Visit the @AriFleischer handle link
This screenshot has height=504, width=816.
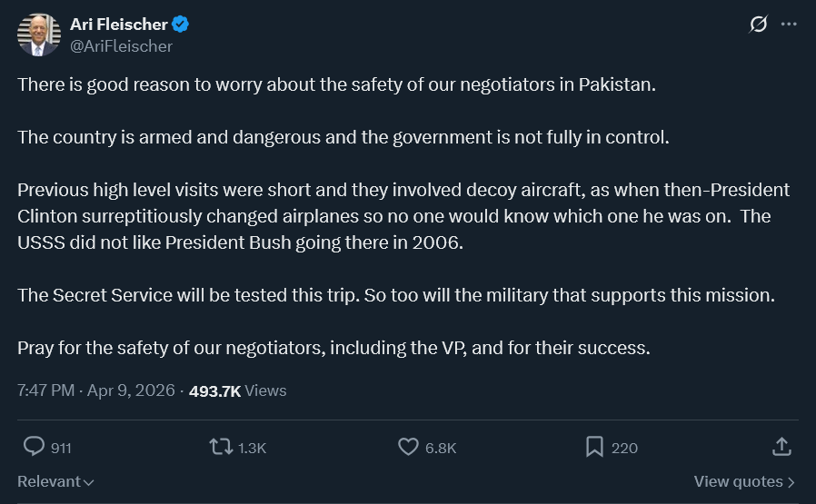coord(121,46)
